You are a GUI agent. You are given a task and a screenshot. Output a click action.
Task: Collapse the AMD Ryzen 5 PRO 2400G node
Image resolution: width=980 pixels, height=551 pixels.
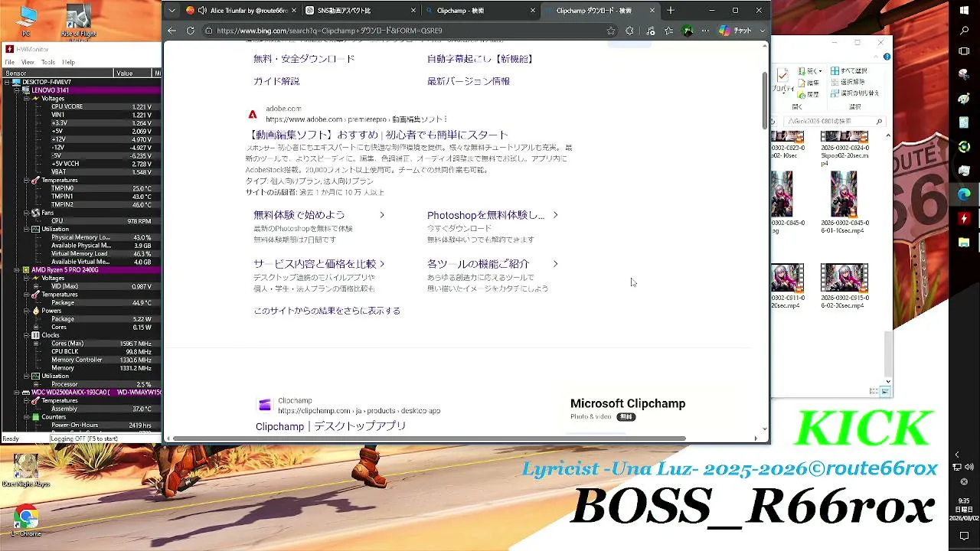click(x=17, y=270)
